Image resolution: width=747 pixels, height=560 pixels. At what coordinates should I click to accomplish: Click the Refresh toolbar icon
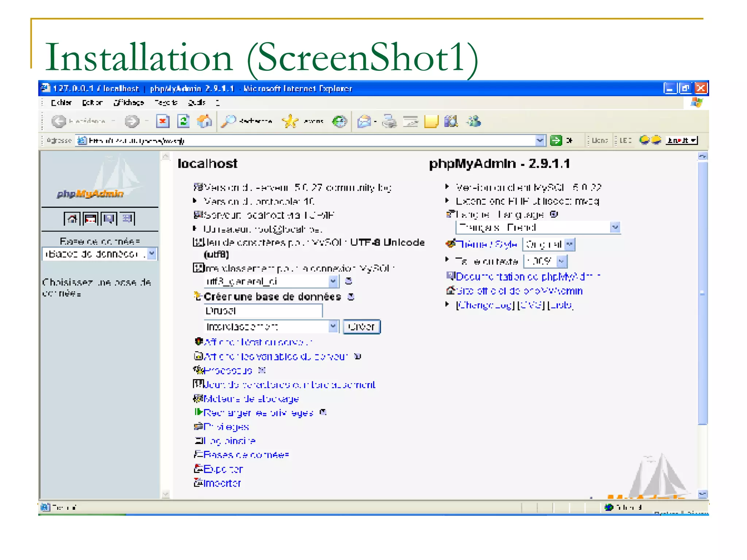click(x=183, y=121)
